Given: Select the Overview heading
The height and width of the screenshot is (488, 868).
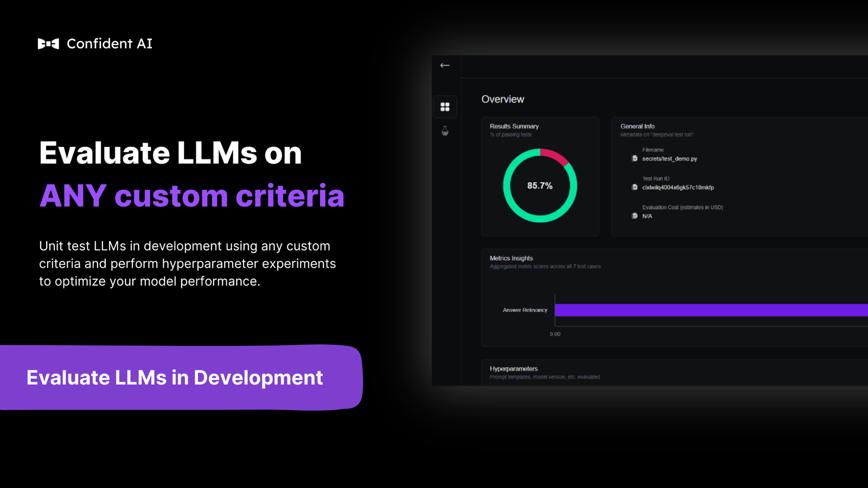Looking at the screenshot, I should 502,99.
